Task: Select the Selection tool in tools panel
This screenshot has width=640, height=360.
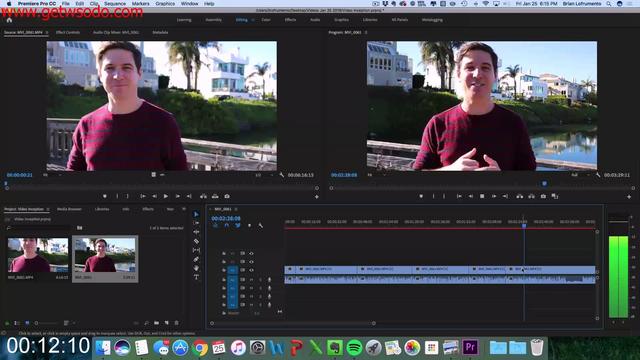Action: point(196,214)
